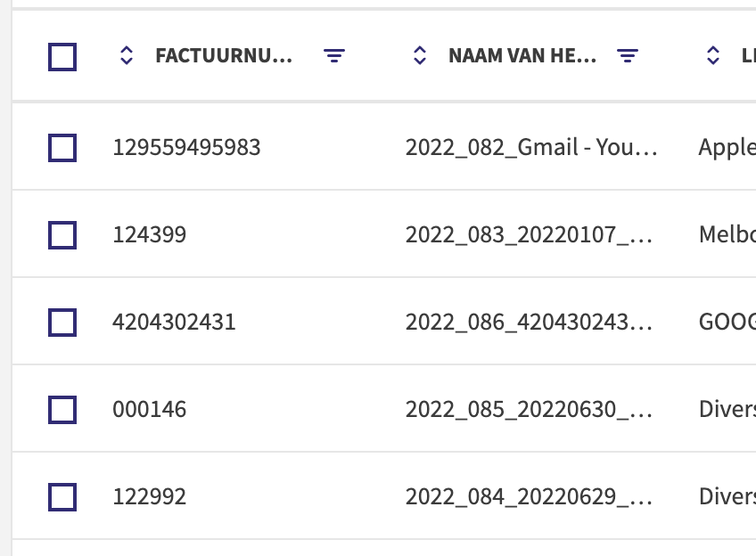Click the Apple supplier cell
The height and width of the screenshot is (556, 756).
point(727,148)
